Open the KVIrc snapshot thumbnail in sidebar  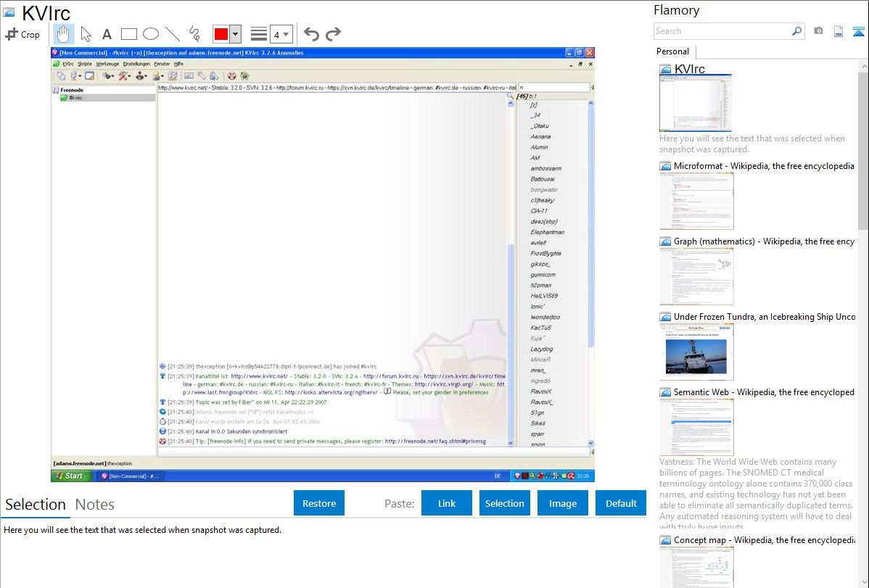point(696,103)
